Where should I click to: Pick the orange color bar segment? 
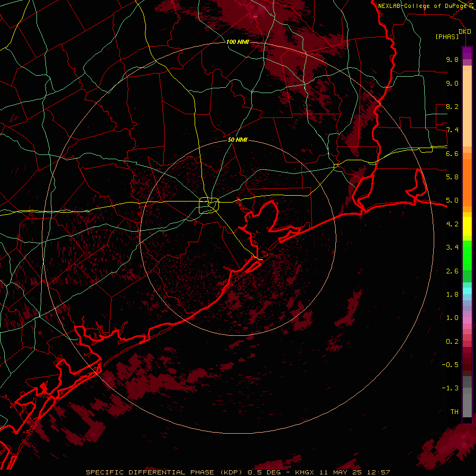coord(467,183)
